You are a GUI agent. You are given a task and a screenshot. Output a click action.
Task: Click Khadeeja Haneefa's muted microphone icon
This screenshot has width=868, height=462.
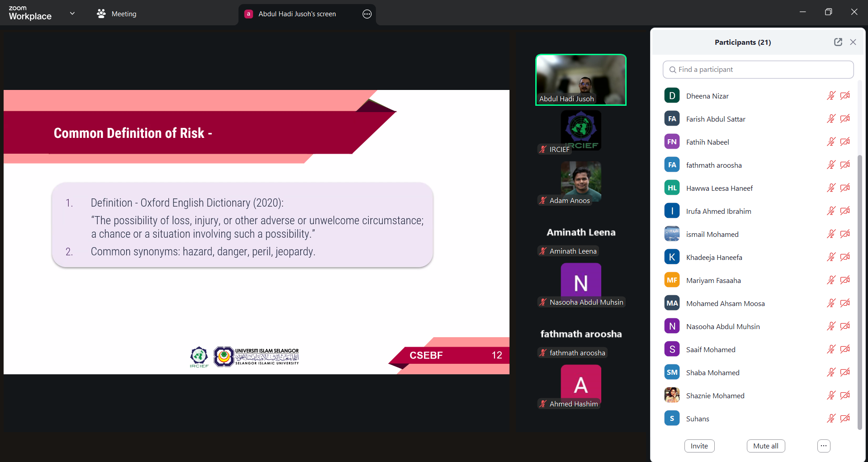click(831, 257)
